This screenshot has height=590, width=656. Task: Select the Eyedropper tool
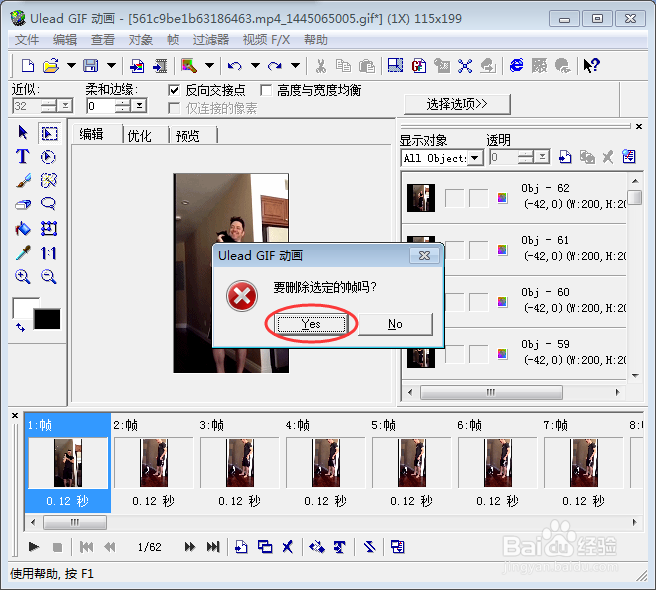(x=23, y=253)
